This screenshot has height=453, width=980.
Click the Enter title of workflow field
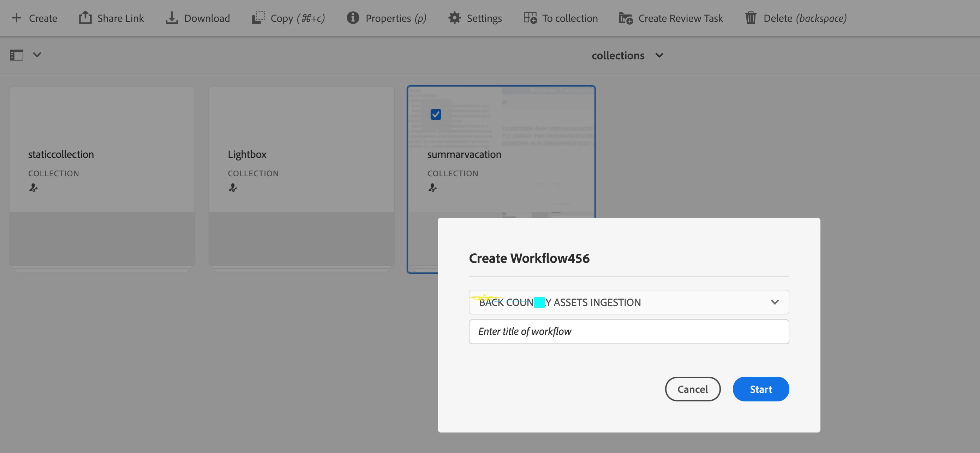coord(628,331)
